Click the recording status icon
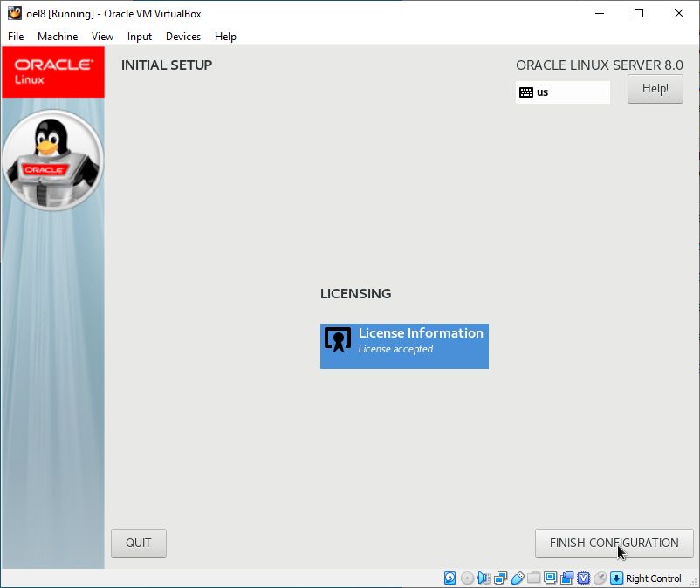Image resolution: width=700 pixels, height=588 pixels. 567,578
